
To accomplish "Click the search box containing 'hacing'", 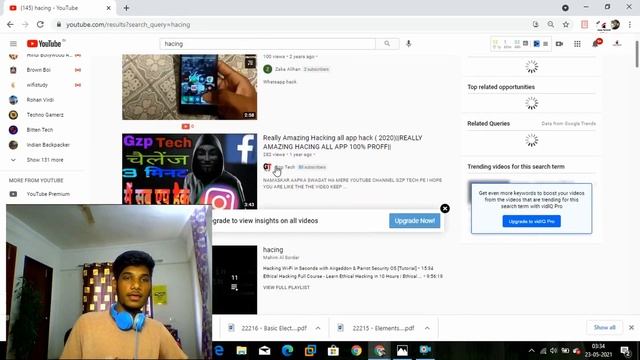I will (x=268, y=44).
